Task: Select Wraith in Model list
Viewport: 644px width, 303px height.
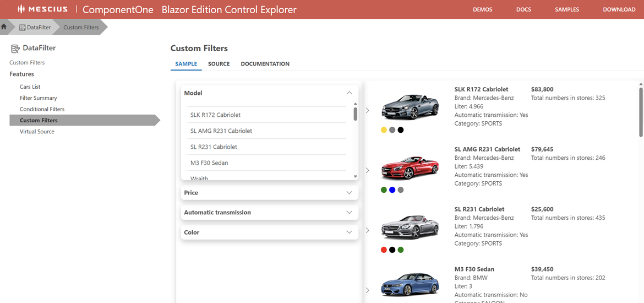Action: pyautogui.click(x=266, y=176)
